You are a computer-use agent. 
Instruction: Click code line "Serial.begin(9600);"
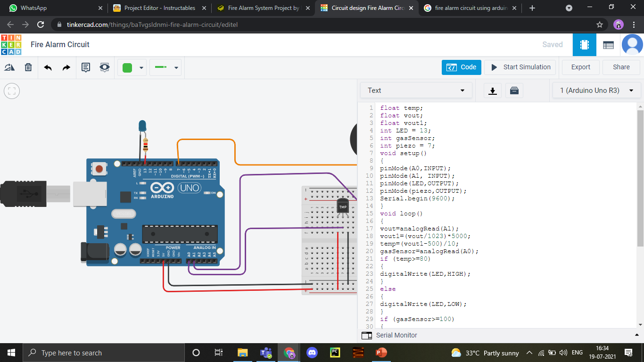coord(418,198)
